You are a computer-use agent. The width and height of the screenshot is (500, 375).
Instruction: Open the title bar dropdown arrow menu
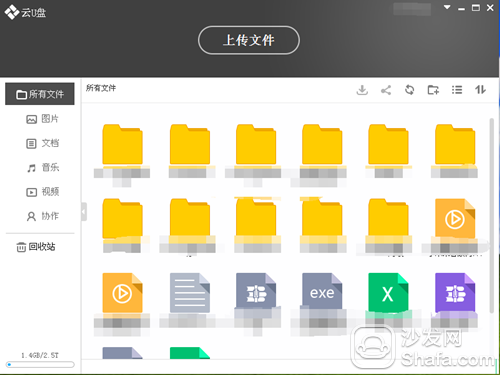coord(447,7)
